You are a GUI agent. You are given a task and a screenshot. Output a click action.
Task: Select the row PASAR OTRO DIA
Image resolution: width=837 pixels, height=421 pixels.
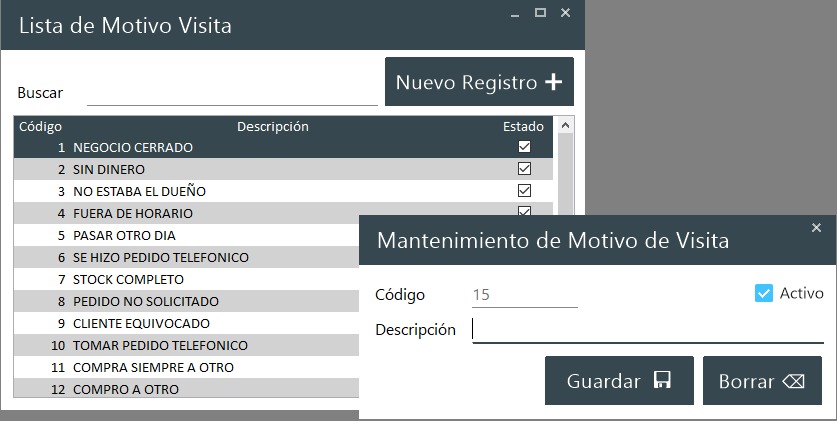pyautogui.click(x=200, y=235)
